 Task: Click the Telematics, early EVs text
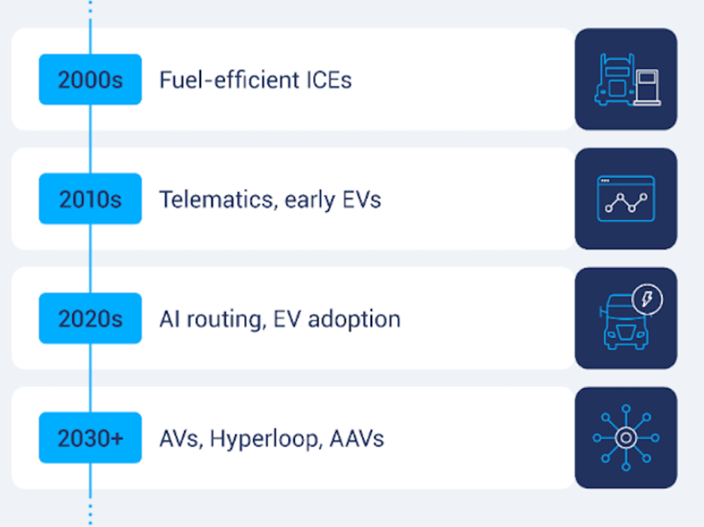tap(270, 200)
